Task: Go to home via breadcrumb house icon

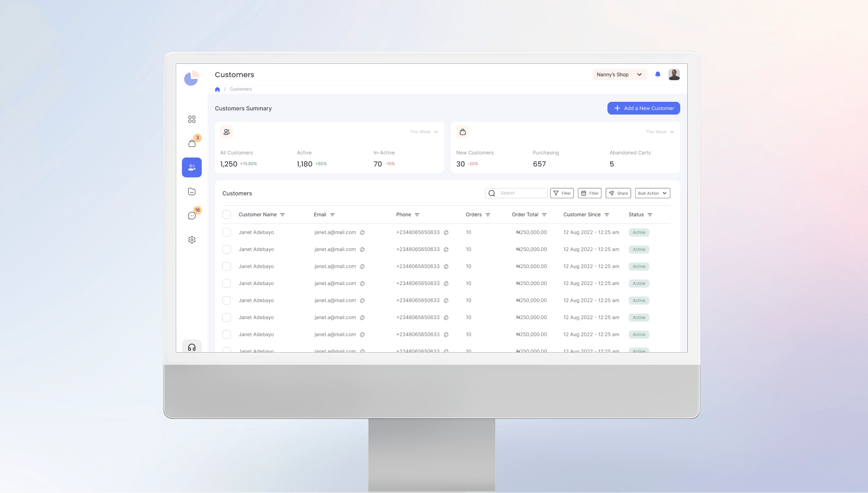Action: (217, 89)
